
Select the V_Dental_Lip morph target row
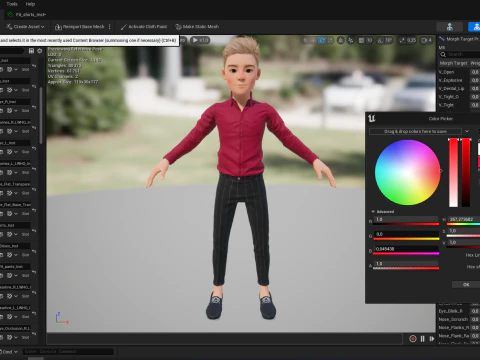coord(459,89)
